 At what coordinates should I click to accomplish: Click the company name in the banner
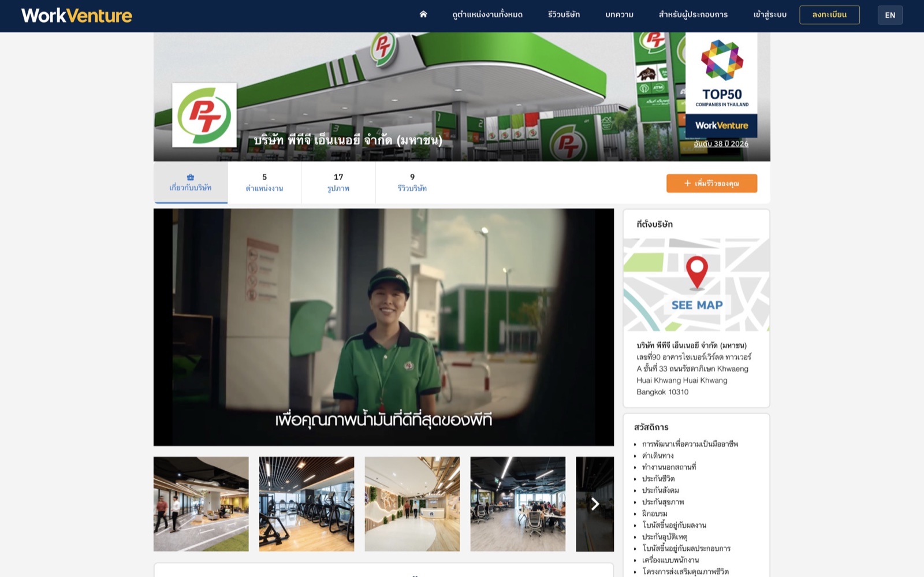348,140
